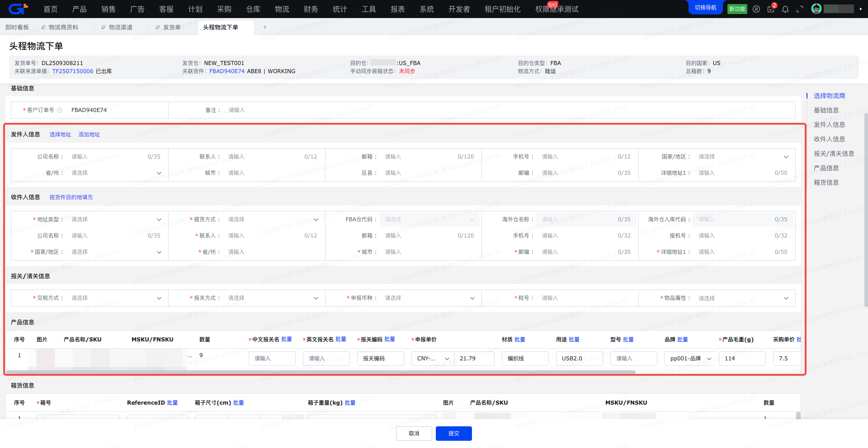Open 申报币种 dropdown
This screenshot has height=448, width=868.
(430, 298)
